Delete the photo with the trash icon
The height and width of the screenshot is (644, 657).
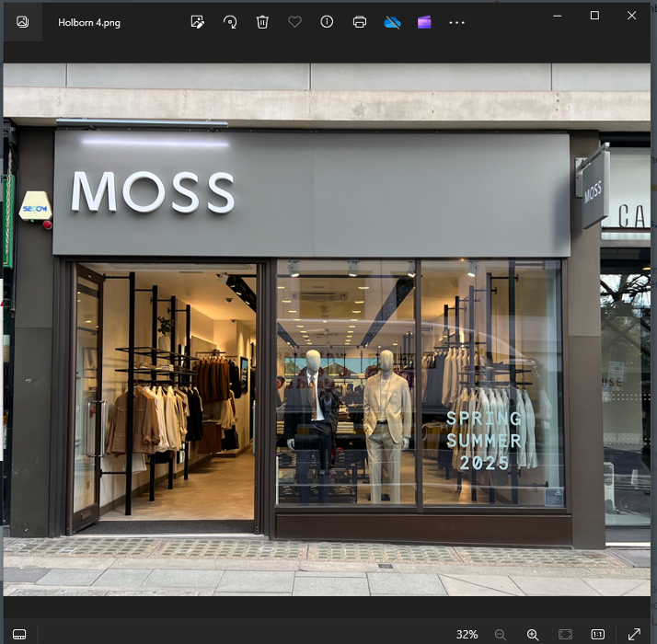[x=262, y=22]
